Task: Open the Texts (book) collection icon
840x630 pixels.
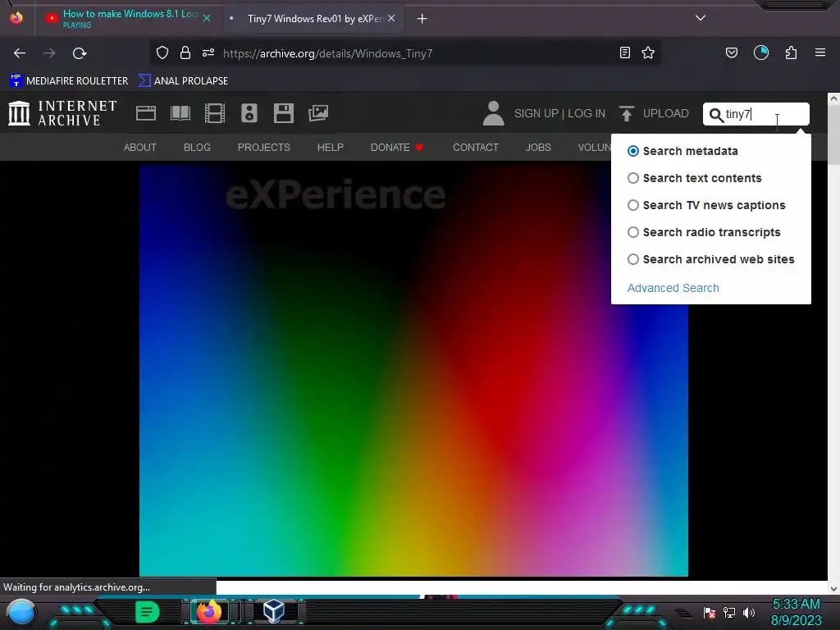Action: click(x=180, y=113)
